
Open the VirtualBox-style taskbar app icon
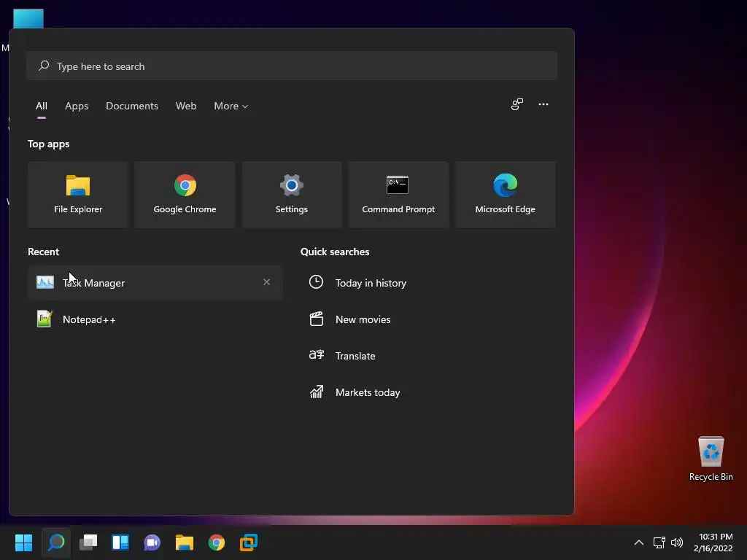click(x=248, y=542)
